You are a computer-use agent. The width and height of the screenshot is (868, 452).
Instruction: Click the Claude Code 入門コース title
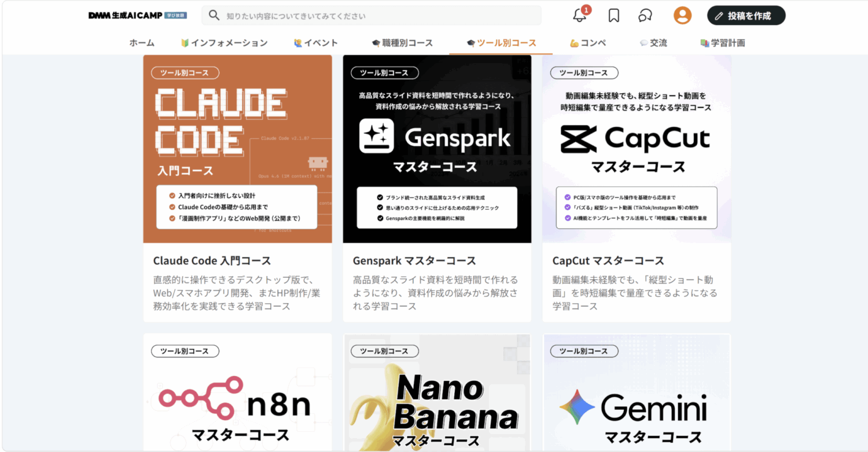212,260
